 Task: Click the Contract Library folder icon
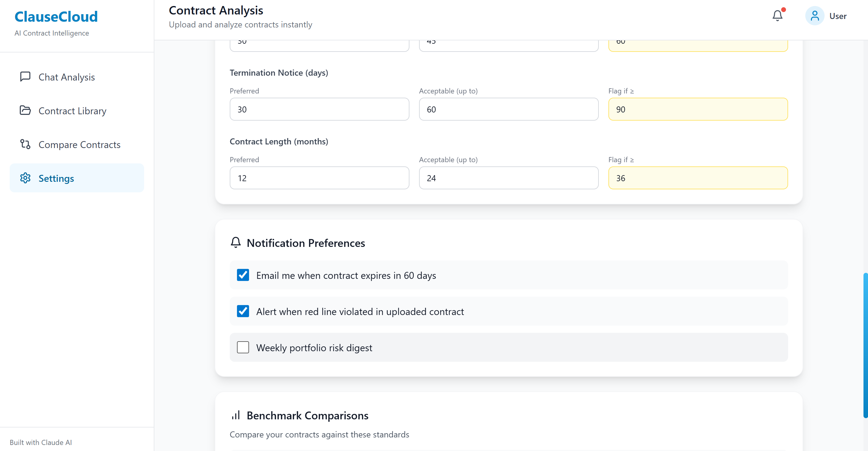coord(25,110)
